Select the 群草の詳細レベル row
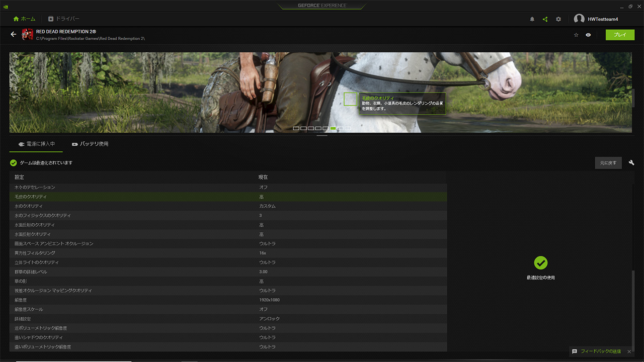Viewport: 644px width, 362px height. 228,271
